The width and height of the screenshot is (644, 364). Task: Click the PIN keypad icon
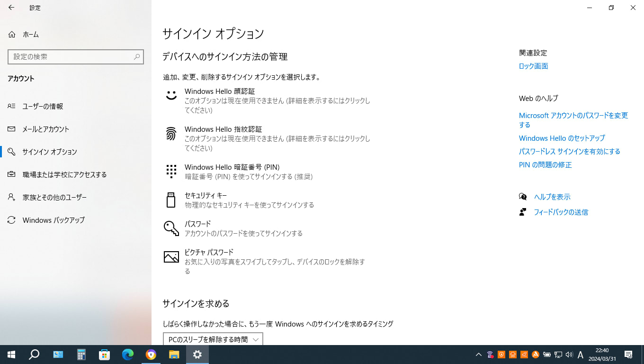(x=171, y=171)
